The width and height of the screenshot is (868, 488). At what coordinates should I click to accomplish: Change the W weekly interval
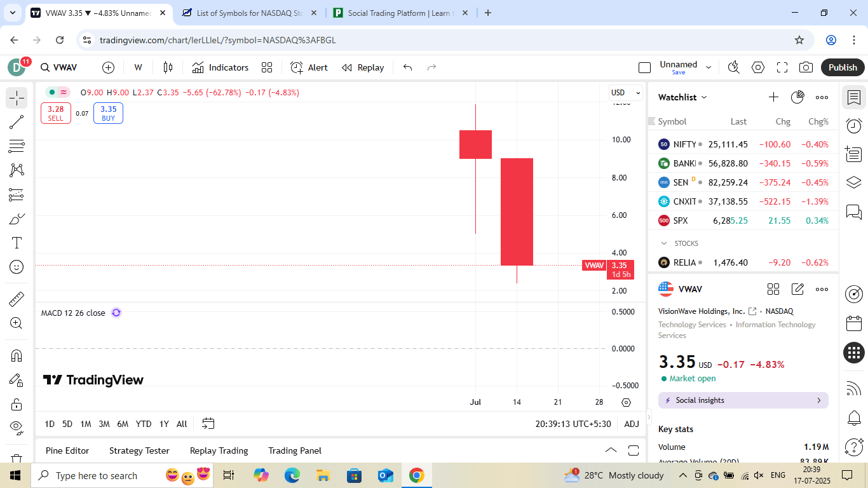pyautogui.click(x=139, y=67)
